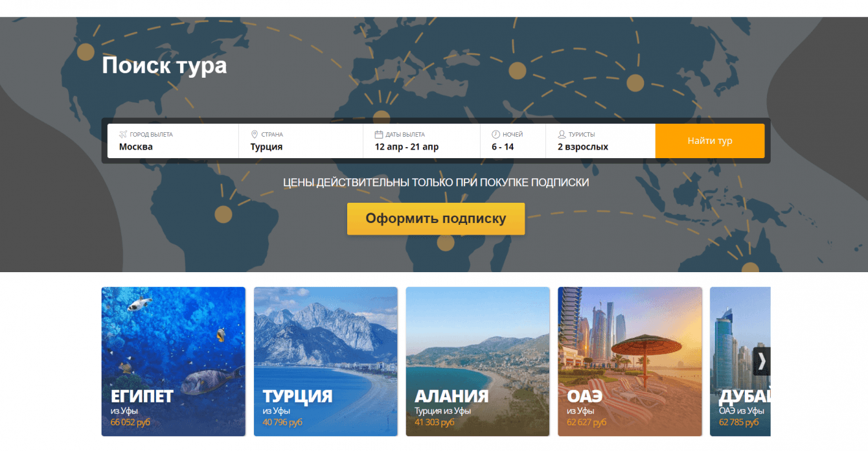Open the Город вылета field showing Москва
Image resolution: width=868 pixels, height=451 pixels.
coord(173,141)
